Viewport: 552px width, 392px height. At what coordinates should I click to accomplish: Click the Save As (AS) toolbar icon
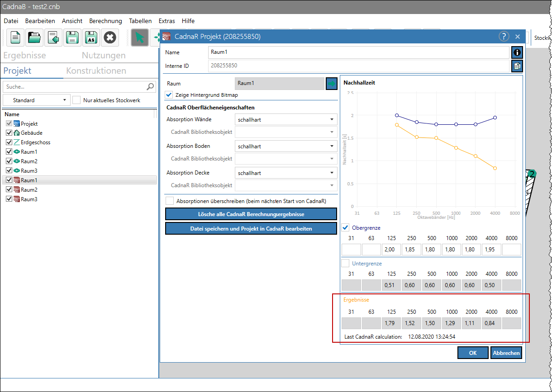tap(91, 38)
